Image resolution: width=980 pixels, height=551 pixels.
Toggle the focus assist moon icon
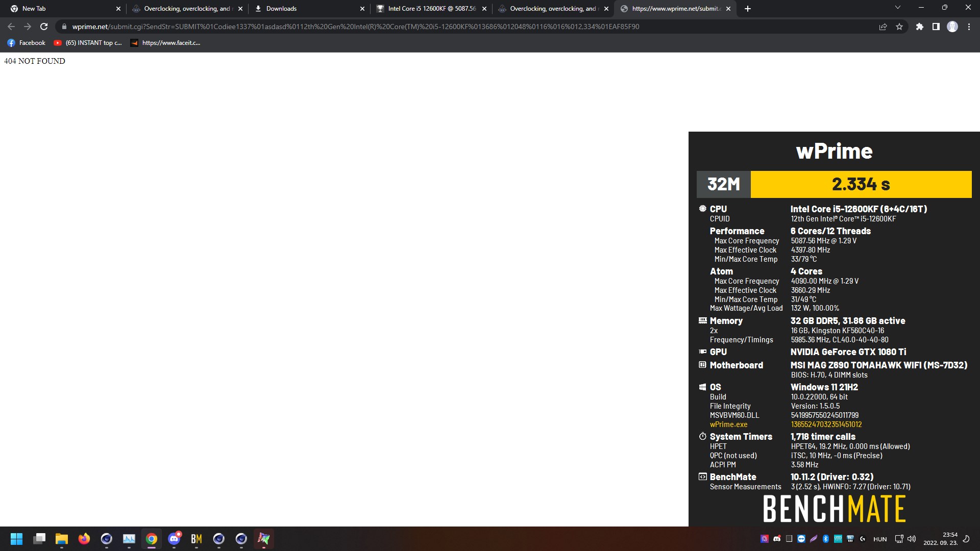coord(966,539)
